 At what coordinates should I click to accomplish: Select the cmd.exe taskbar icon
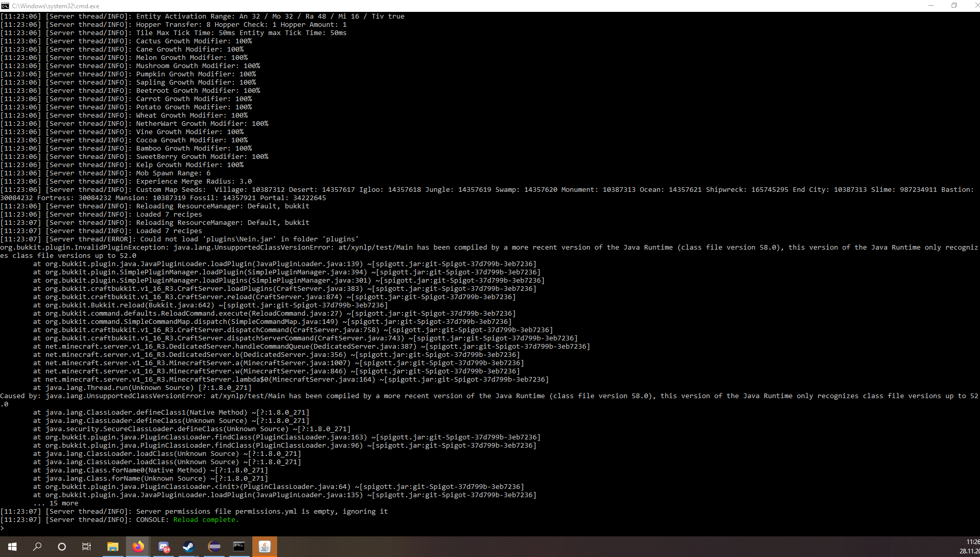click(x=239, y=547)
